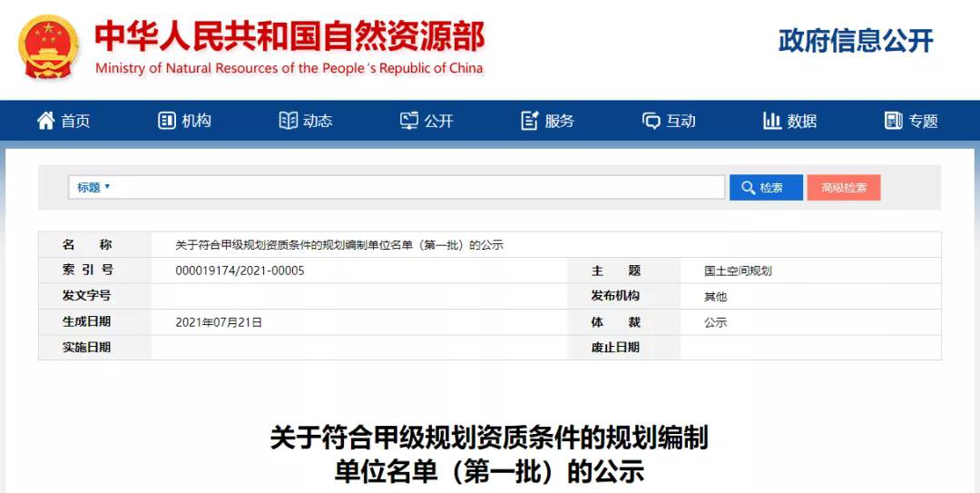Click the 数据 bar chart icon
Viewport: 980px width, 493px height.
pyautogui.click(x=772, y=121)
